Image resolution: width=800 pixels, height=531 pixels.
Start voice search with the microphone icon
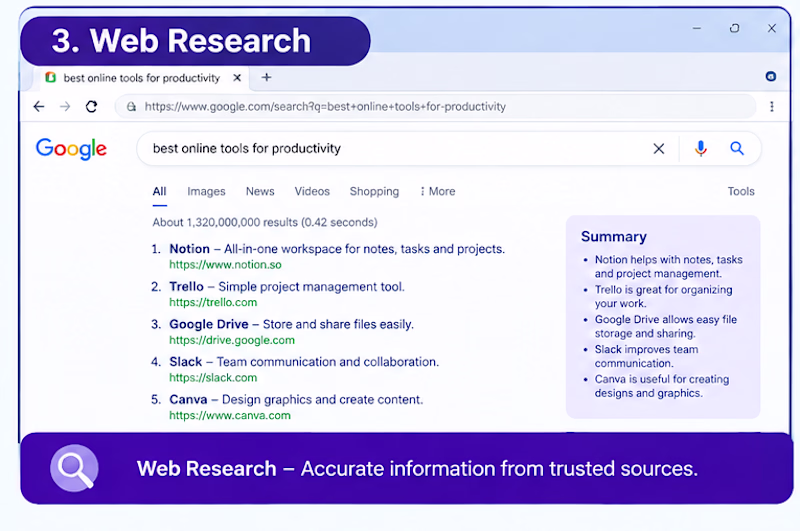point(701,148)
